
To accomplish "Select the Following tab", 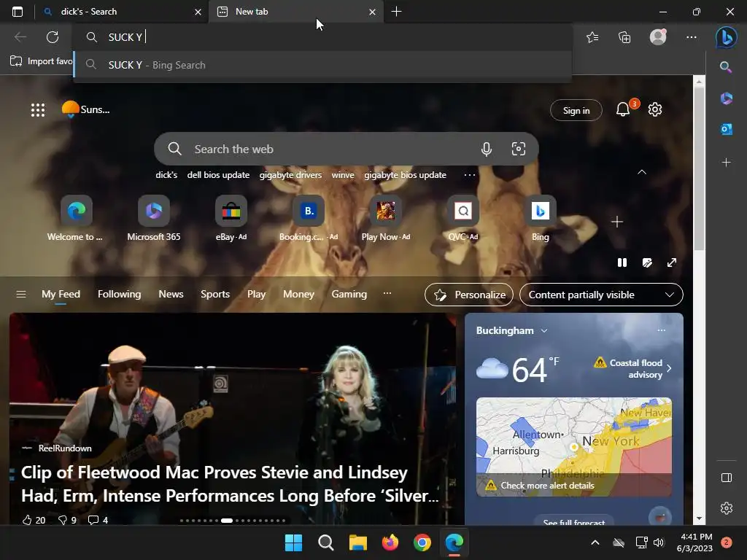I will pos(119,295).
